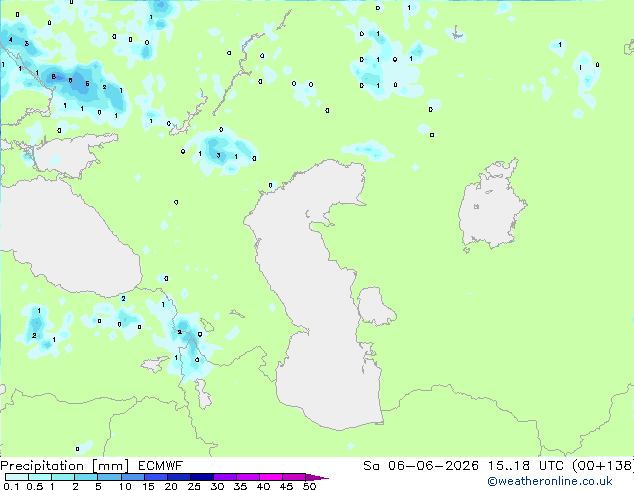Click the legend label 10
Viewport: 634px width, 490px height.
pyautogui.click(x=125, y=486)
